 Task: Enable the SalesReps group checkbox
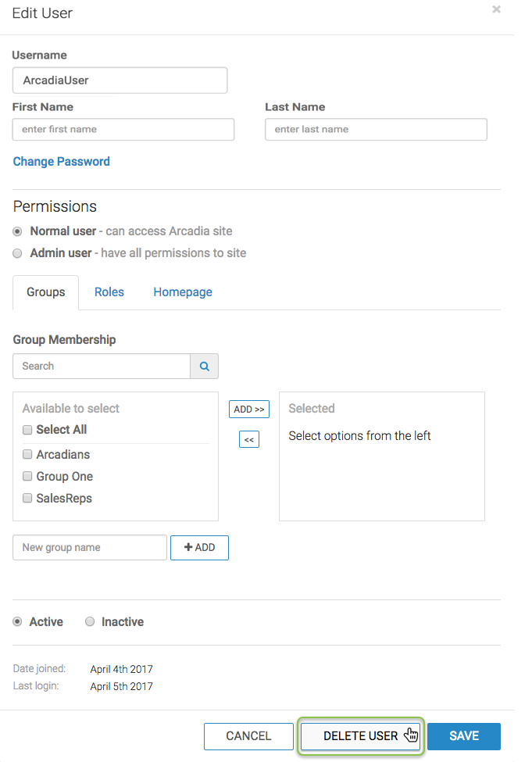[x=27, y=499]
